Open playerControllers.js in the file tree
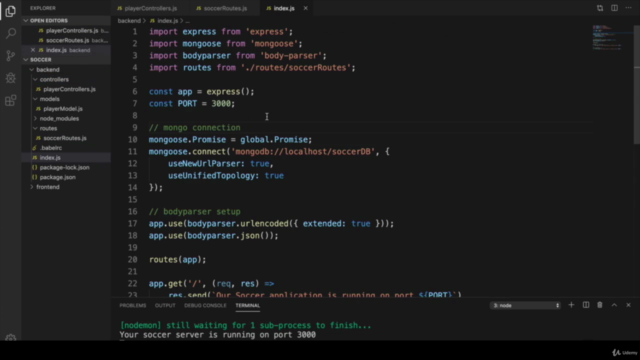The height and width of the screenshot is (360, 640). (69, 89)
